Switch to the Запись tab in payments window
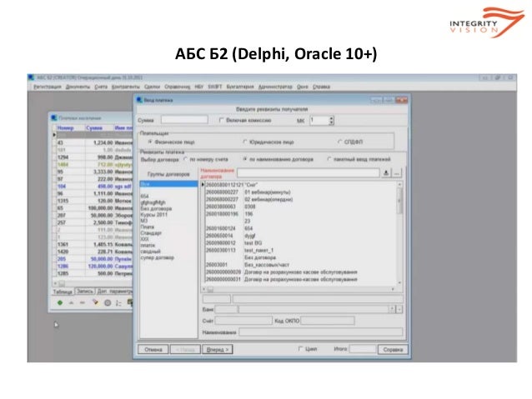 [x=84, y=292]
